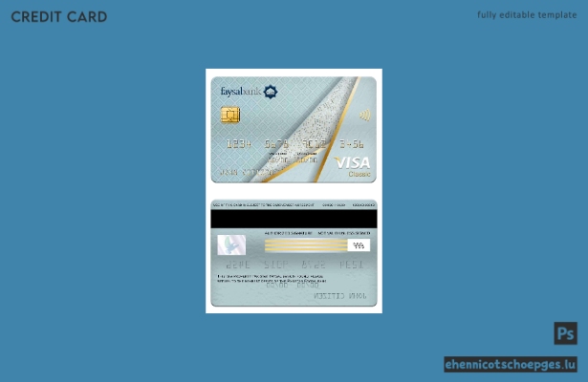The width and height of the screenshot is (588, 382).
Task: Click the Photoshop Ps icon
Action: [x=565, y=333]
